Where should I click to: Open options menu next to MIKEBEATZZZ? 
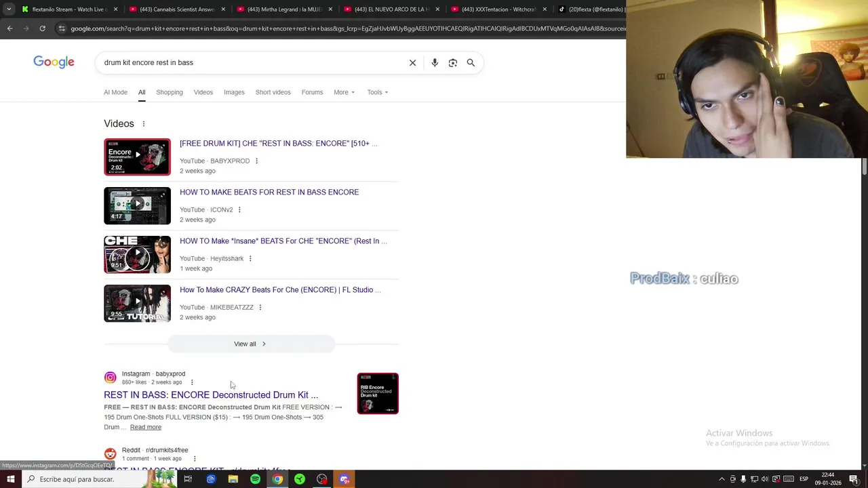260,307
